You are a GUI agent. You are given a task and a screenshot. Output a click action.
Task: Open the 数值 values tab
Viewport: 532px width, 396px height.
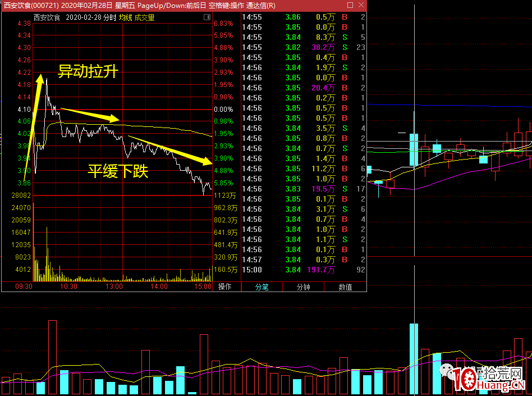click(345, 286)
